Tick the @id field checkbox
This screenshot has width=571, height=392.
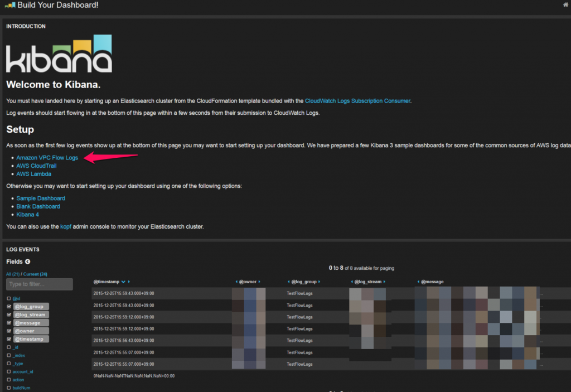point(9,298)
